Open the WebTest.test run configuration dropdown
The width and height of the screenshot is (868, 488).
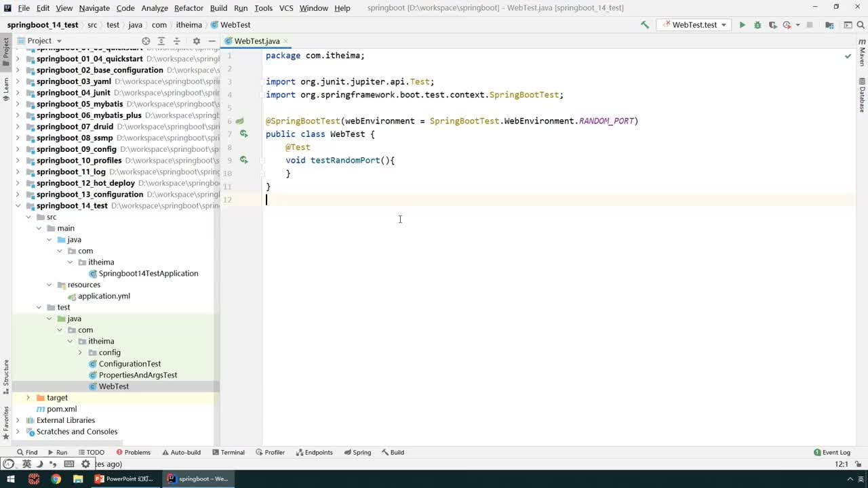(694, 25)
